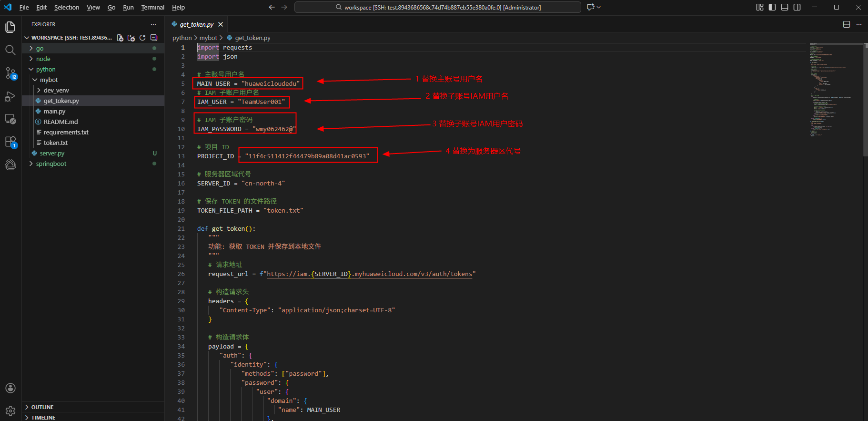Go forward using the navigation arrow
Viewport: 868px width, 421px height.
click(284, 7)
